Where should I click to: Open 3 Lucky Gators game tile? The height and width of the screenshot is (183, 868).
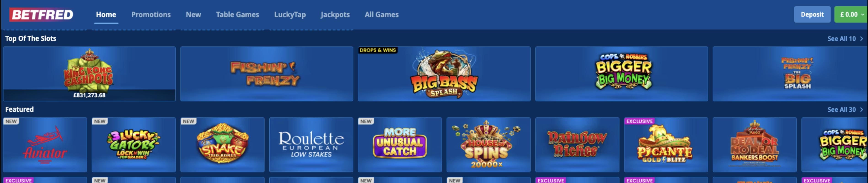pyautogui.click(x=134, y=145)
